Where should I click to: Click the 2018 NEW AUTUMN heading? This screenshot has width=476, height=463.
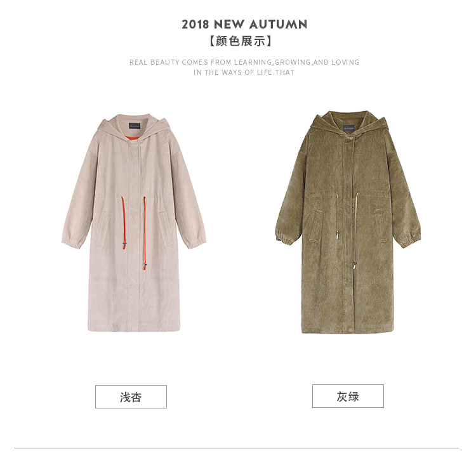[x=244, y=24]
